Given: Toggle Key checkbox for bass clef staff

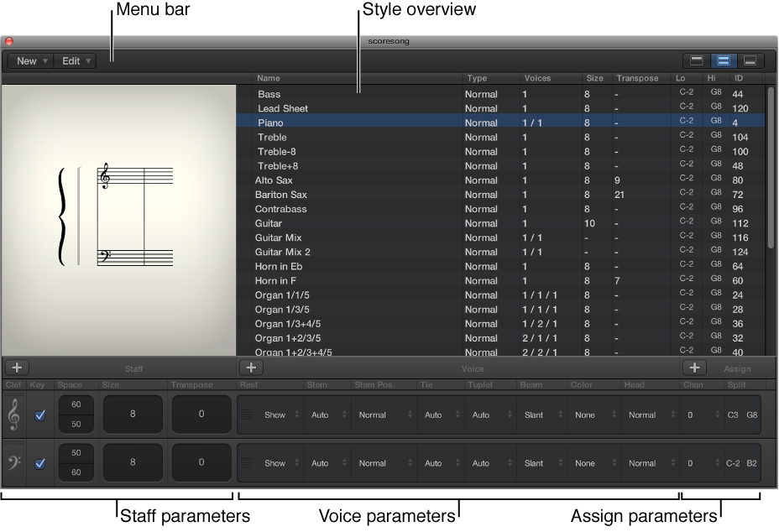Looking at the screenshot, I should tap(39, 463).
